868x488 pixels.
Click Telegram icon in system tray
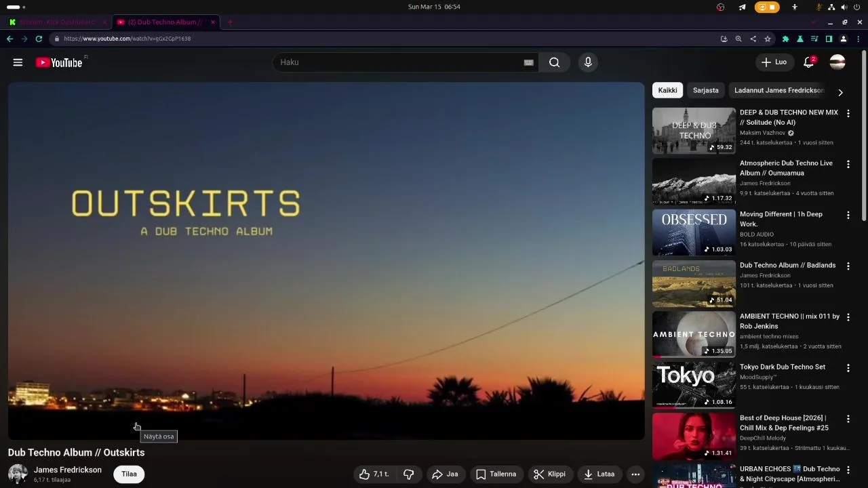point(742,7)
